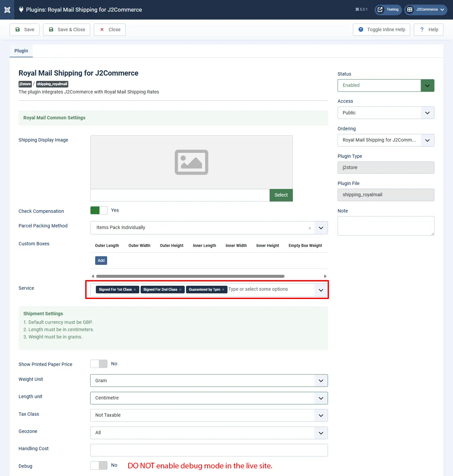Remove the Guaranteed by 1pm service
The width and height of the screenshot is (453, 476).
[x=223, y=290]
